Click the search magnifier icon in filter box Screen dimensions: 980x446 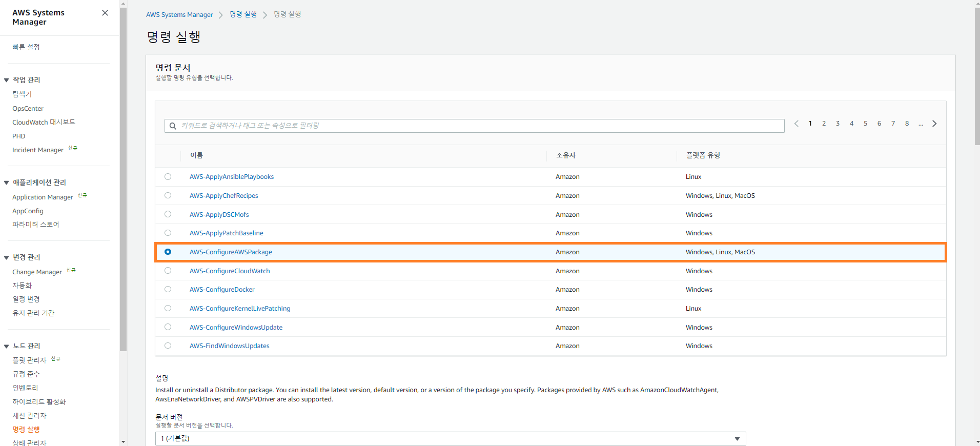point(173,126)
